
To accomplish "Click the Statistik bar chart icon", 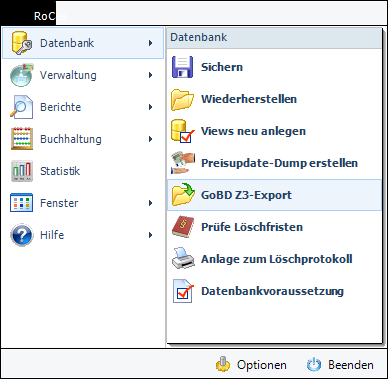I will [x=22, y=171].
